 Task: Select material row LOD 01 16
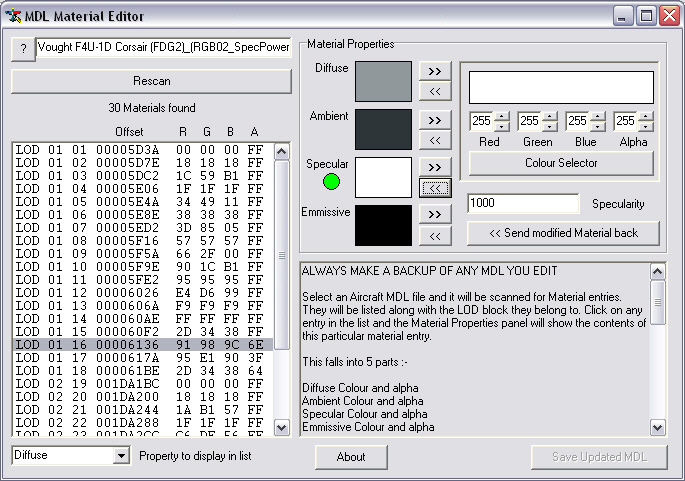[x=140, y=344]
